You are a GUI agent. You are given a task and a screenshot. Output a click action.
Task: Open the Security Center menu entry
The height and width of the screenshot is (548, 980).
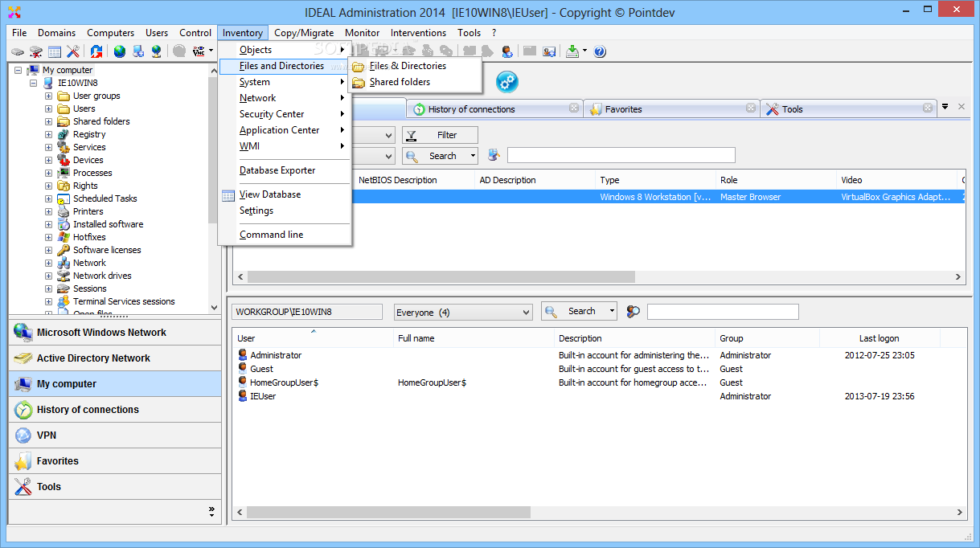pyautogui.click(x=285, y=114)
